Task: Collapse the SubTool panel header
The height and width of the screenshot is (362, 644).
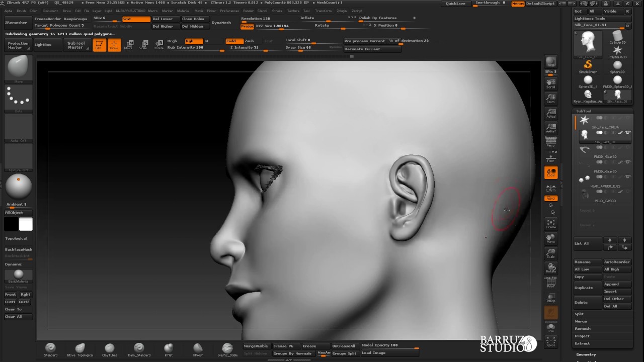Action: [584, 111]
